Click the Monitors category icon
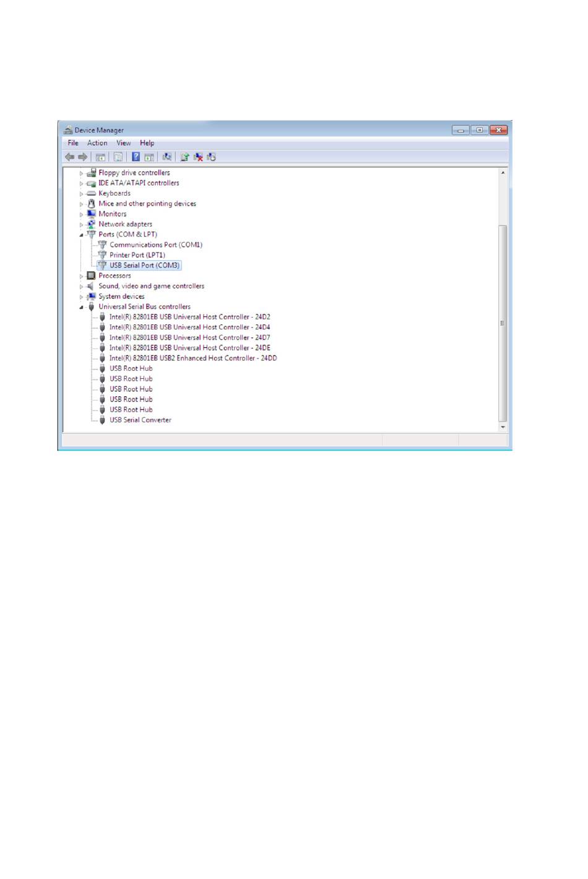 point(92,214)
